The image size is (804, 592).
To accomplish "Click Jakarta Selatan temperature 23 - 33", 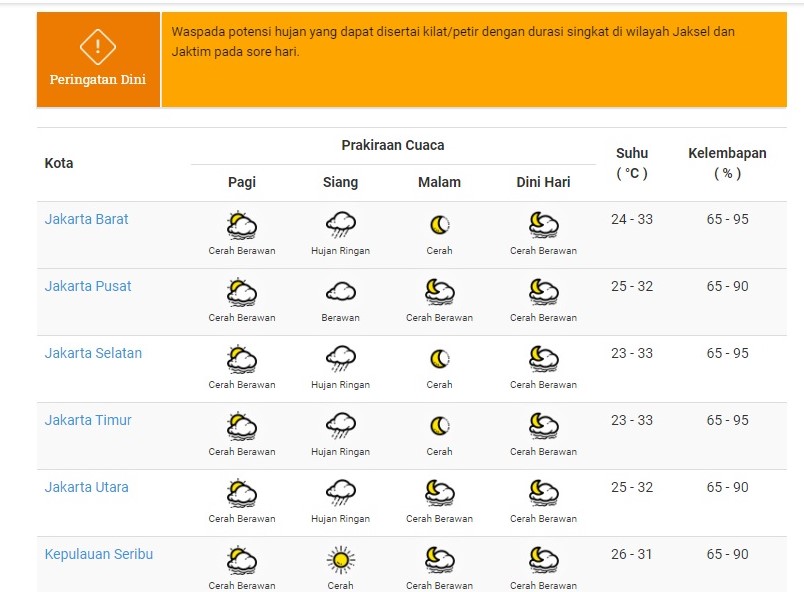I will (632, 353).
